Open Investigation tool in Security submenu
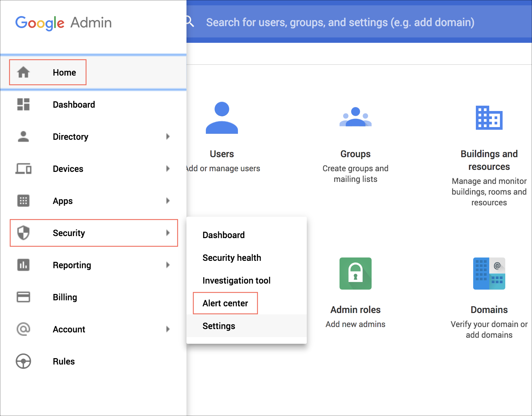 236,281
